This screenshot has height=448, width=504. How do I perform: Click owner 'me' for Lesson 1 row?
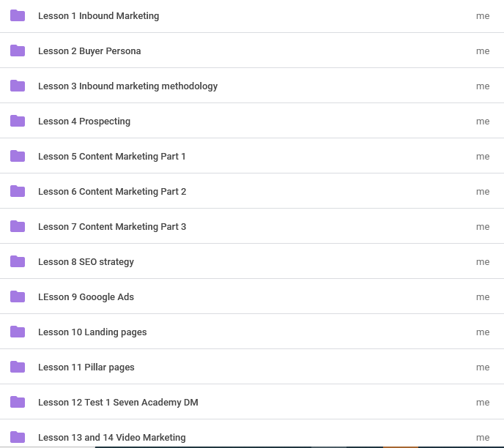pyautogui.click(x=483, y=15)
